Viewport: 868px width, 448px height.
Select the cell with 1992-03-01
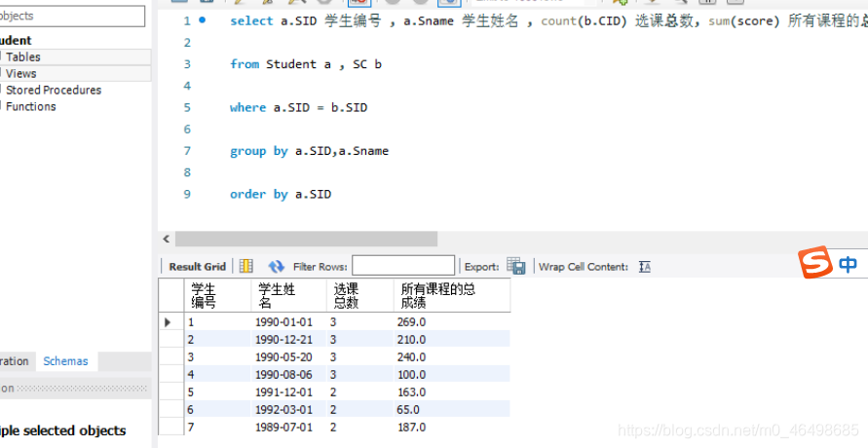(289, 409)
